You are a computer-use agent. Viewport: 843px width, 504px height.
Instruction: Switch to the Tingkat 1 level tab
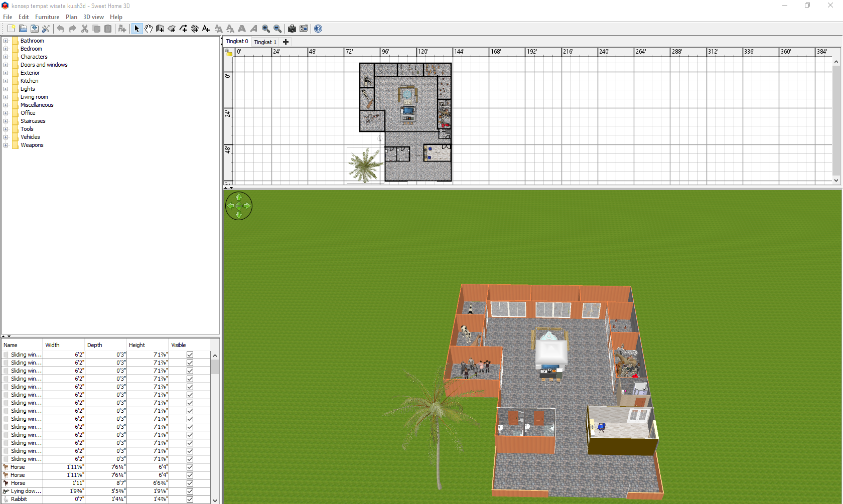coord(265,42)
